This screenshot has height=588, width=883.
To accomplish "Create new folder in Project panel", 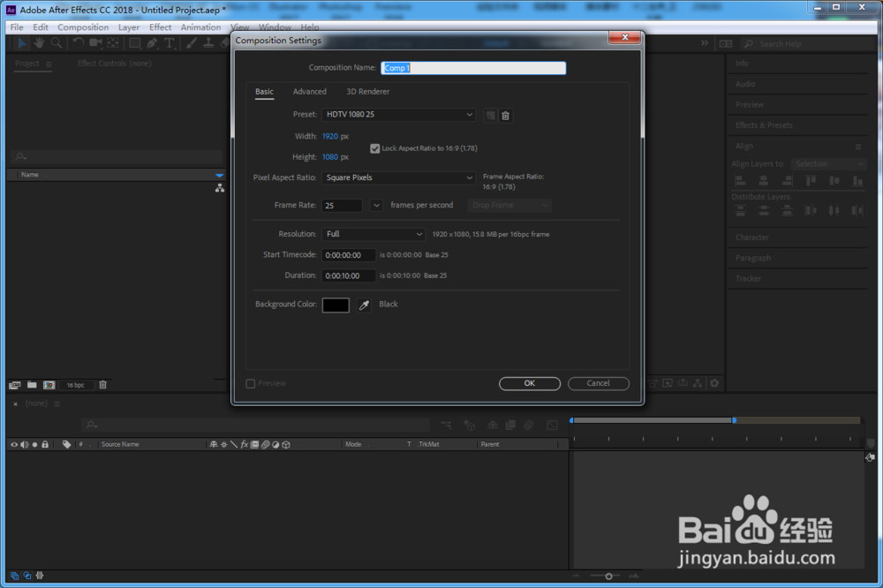I will click(x=32, y=385).
